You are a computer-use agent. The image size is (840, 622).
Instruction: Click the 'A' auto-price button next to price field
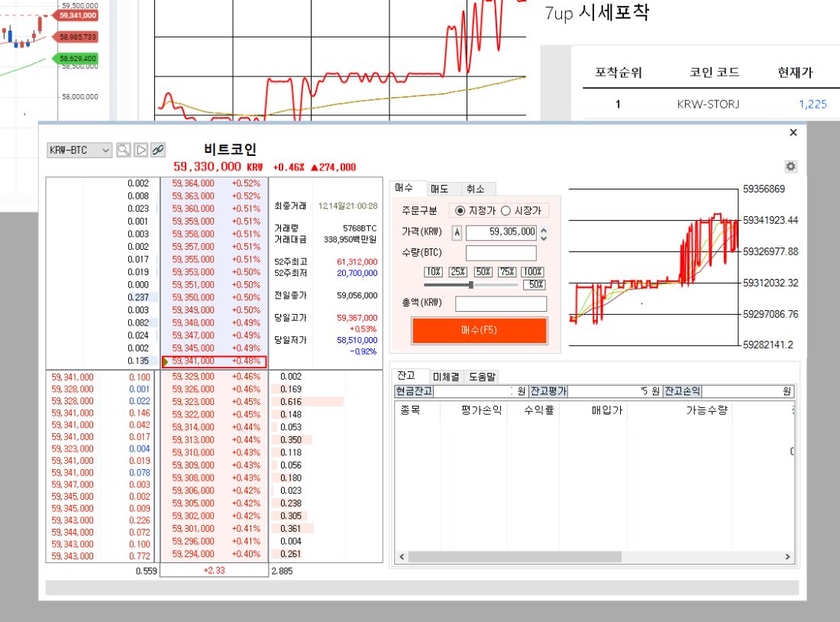click(x=457, y=232)
